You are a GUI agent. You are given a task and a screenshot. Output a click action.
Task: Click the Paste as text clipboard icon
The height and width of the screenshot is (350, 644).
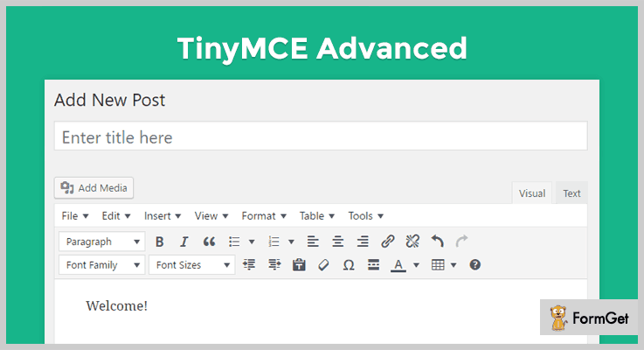[x=299, y=265]
